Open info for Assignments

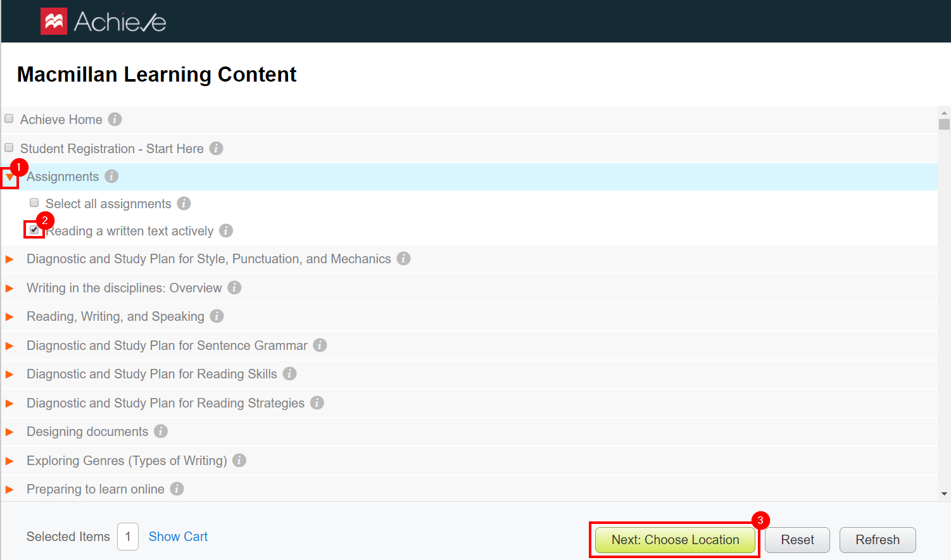point(111,177)
